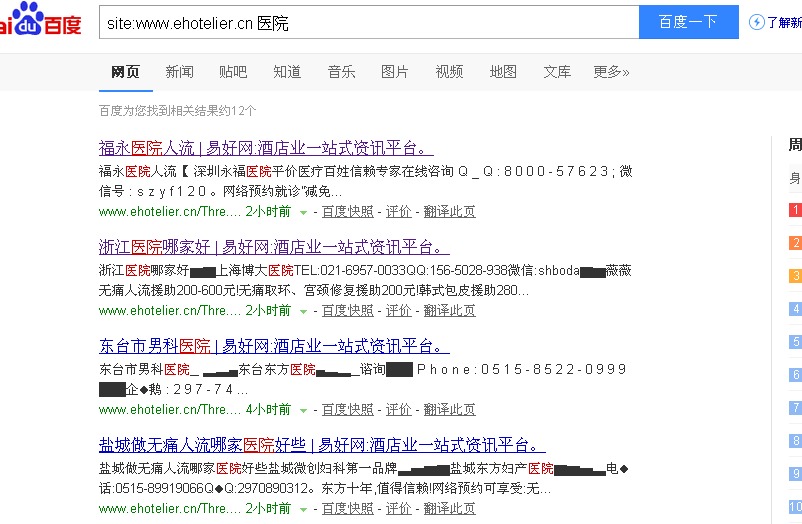Click 翻译此页 for 浙江医院哪家好 result

tap(450, 311)
